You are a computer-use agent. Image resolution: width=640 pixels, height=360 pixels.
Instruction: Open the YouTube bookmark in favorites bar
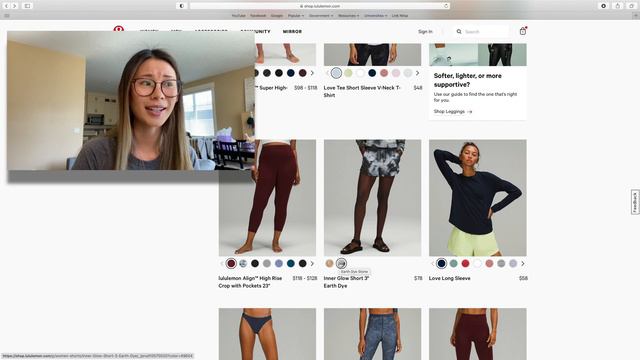coord(238,16)
